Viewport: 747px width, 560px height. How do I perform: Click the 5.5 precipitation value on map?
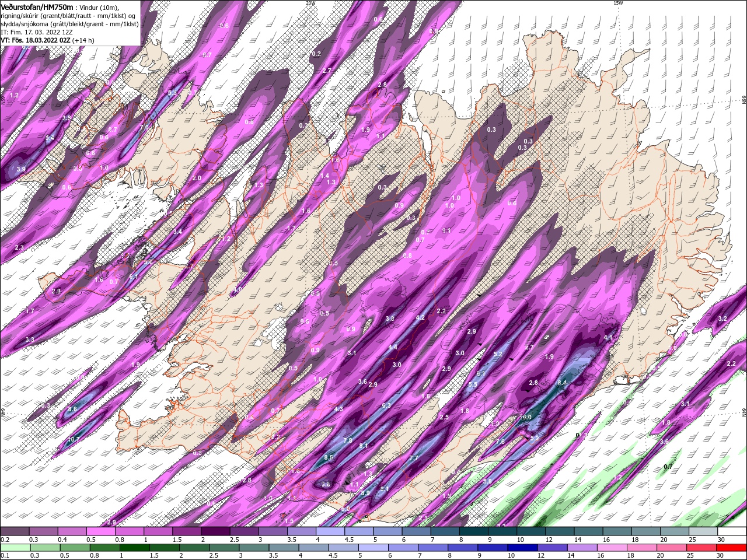[473, 384]
